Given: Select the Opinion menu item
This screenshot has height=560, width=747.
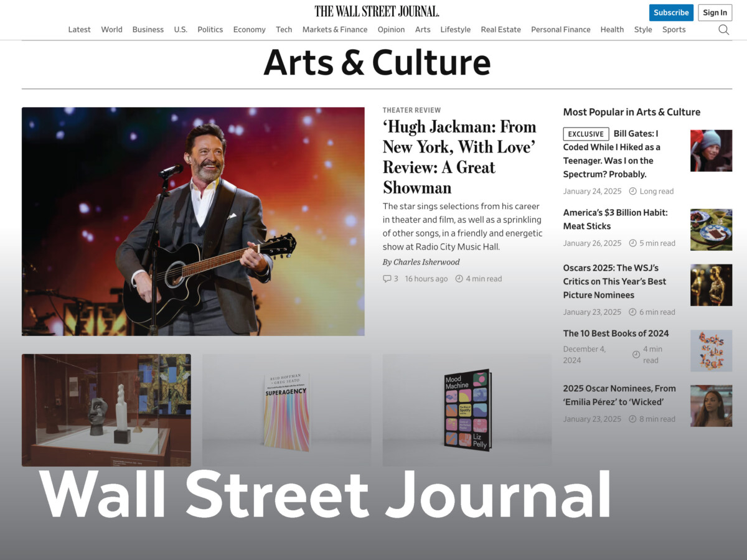Looking at the screenshot, I should (391, 29).
